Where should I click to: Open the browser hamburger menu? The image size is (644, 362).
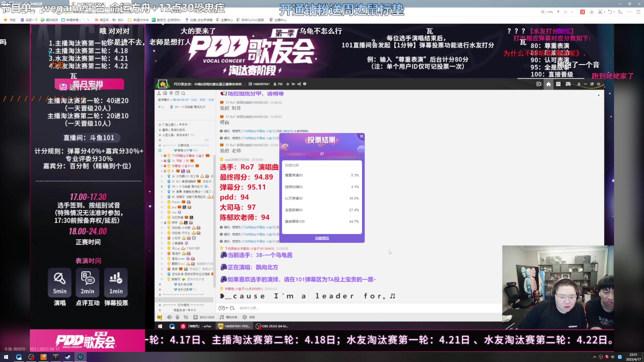[638, 12]
